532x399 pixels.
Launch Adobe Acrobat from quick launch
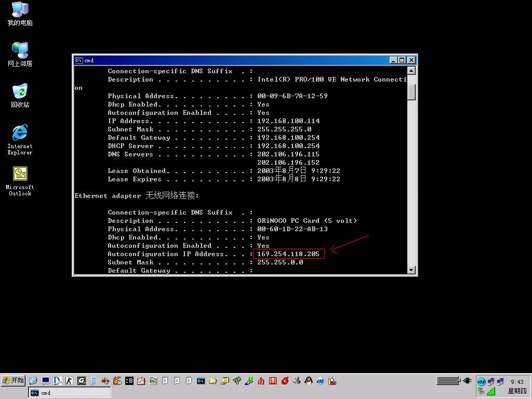click(141, 381)
